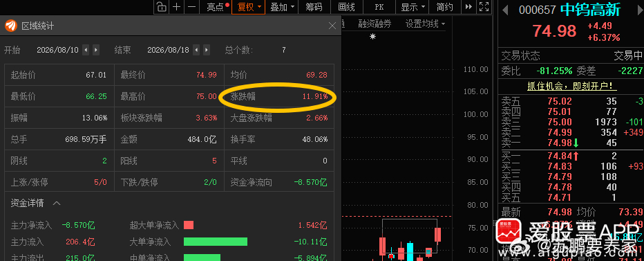The width and height of the screenshot is (644, 261).
Task: Click the 交易状态 value 交易中
Action: 628,55
